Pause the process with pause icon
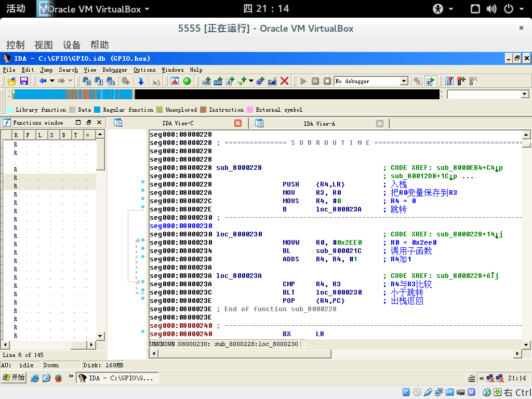Screen dimensions: 532x399 315,81
